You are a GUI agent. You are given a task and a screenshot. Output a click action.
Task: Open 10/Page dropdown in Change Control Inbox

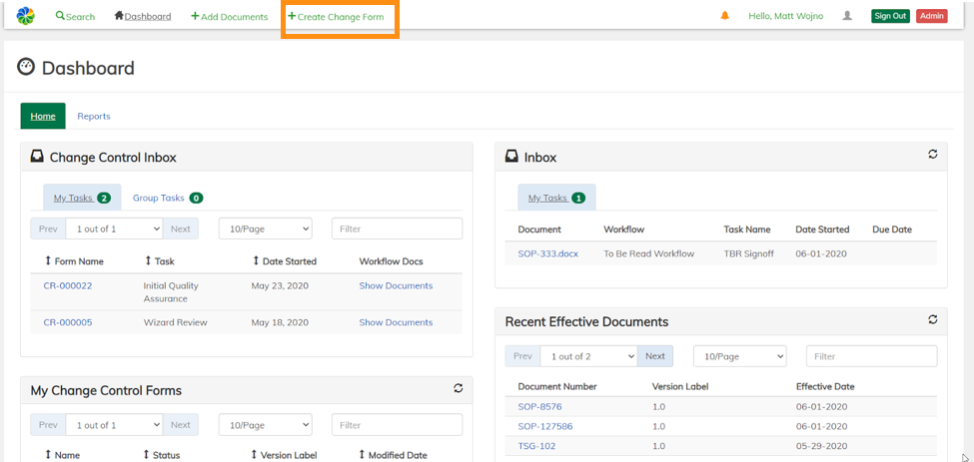click(265, 229)
